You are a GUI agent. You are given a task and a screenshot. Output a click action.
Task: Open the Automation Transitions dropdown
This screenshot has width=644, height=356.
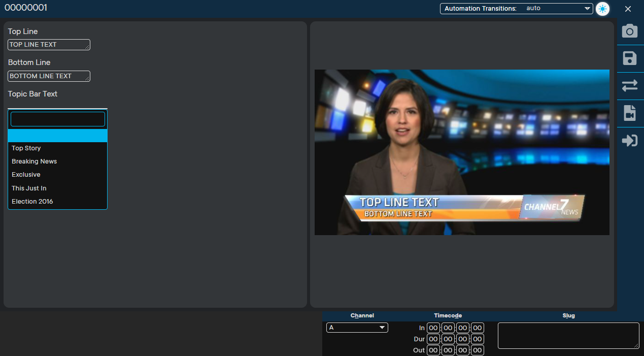coord(516,9)
